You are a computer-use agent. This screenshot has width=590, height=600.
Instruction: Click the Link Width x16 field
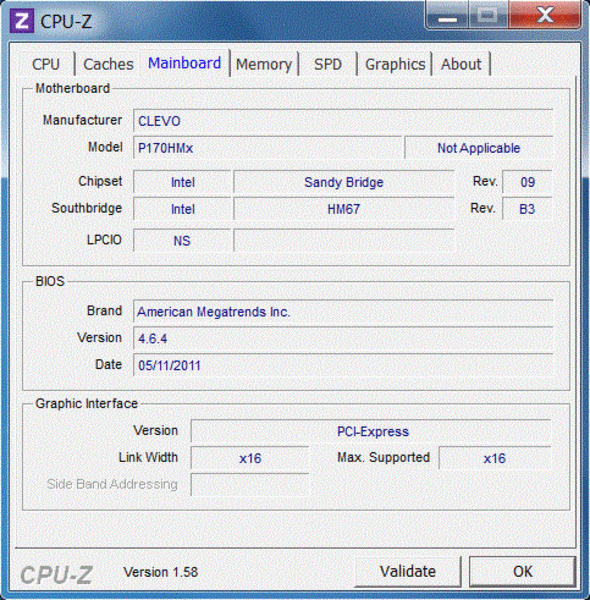[250, 458]
